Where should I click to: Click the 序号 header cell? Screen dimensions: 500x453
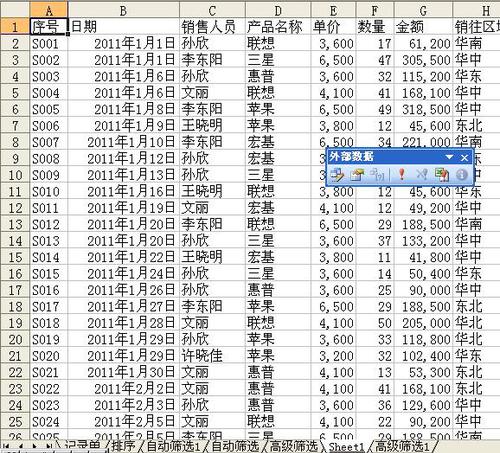(49, 27)
